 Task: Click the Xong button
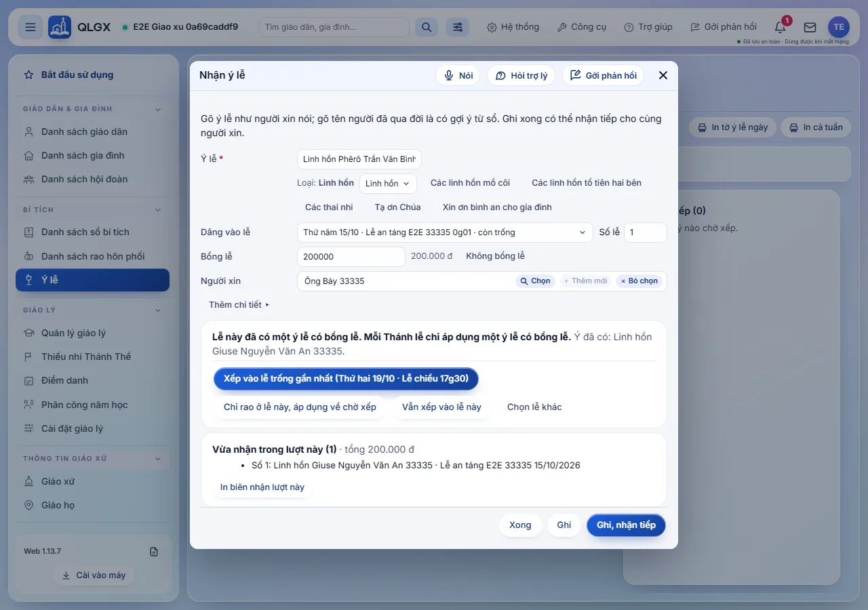520,525
